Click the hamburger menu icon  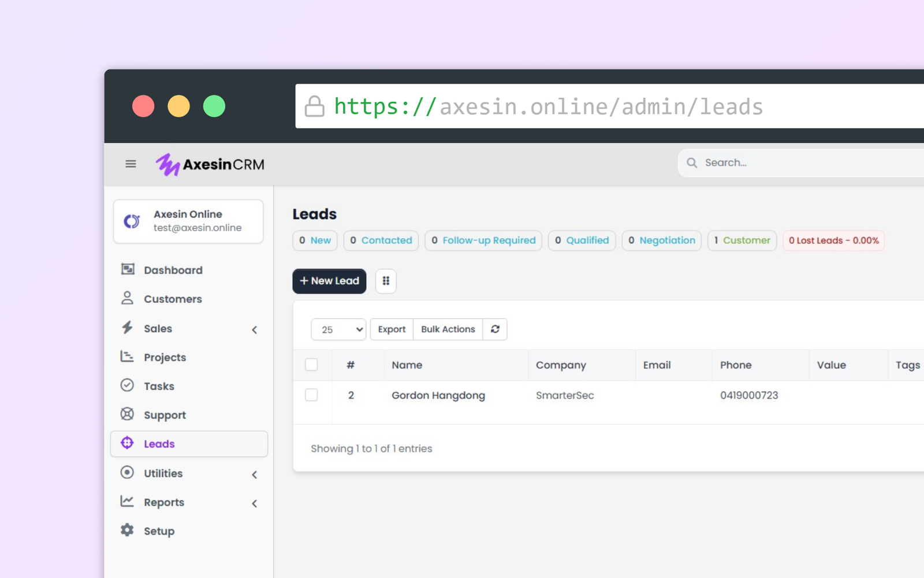click(x=131, y=164)
